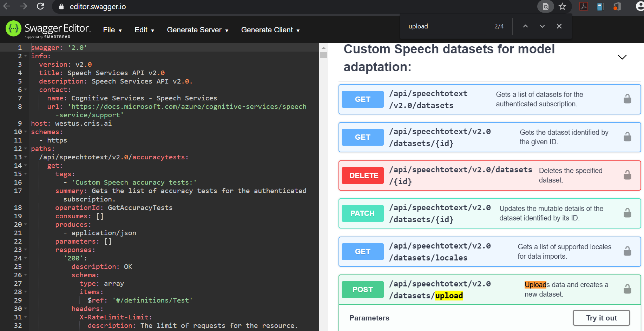Viewport: 644px width, 331px height.
Task: Click the '2/4' match counter in find bar
Action: pos(499,26)
